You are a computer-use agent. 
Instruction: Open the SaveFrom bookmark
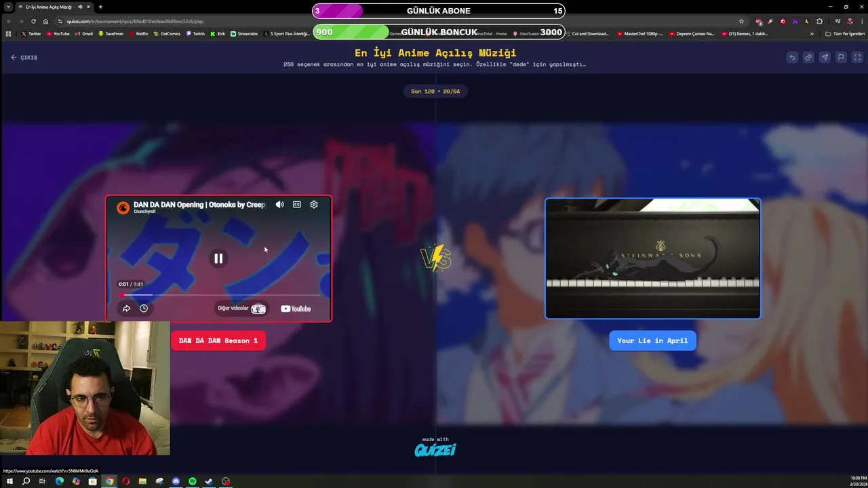point(111,33)
